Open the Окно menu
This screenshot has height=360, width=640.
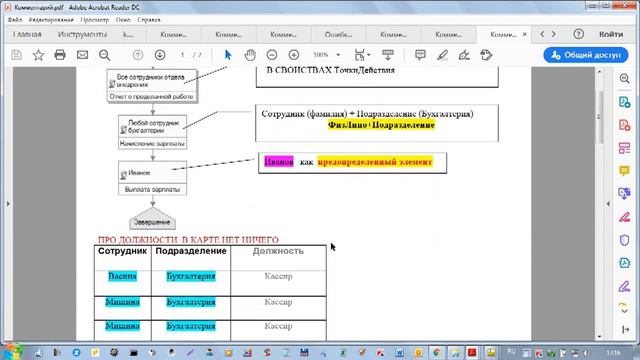[x=123, y=20]
